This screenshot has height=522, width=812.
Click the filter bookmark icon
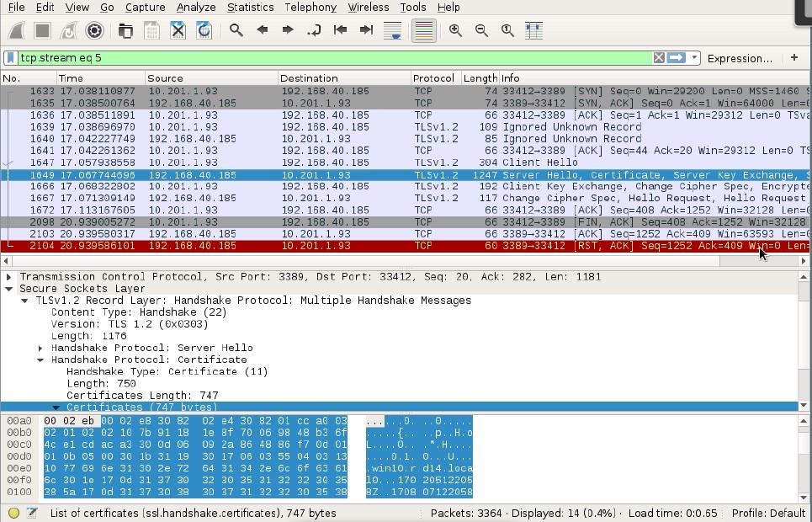(11, 57)
